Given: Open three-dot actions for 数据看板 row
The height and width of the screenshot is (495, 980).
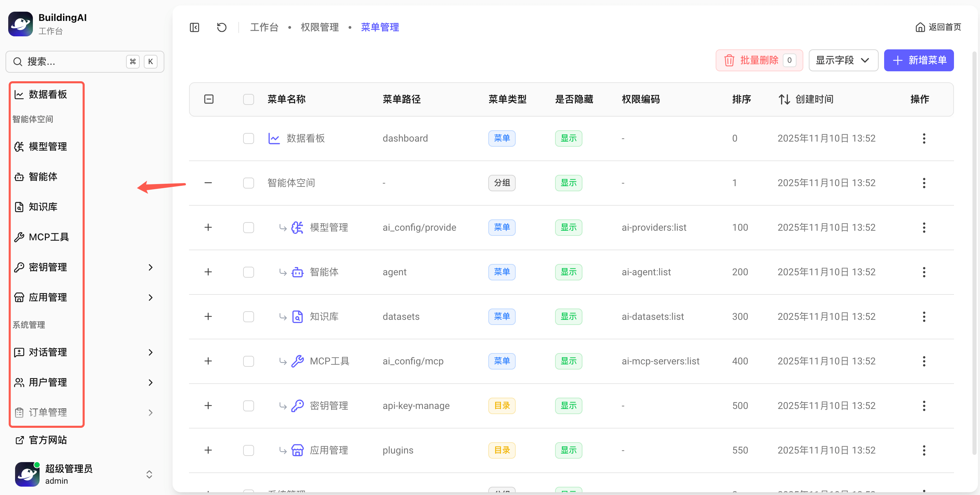Looking at the screenshot, I should coord(924,138).
